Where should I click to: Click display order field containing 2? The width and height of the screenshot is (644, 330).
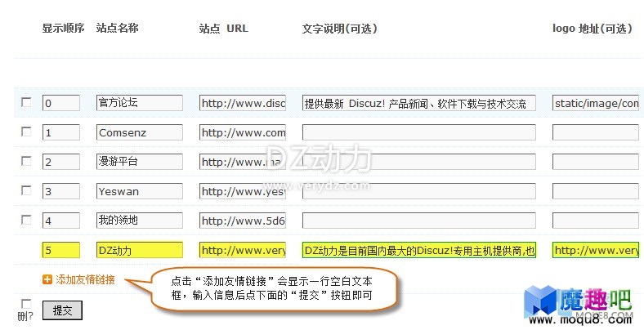[x=61, y=162]
